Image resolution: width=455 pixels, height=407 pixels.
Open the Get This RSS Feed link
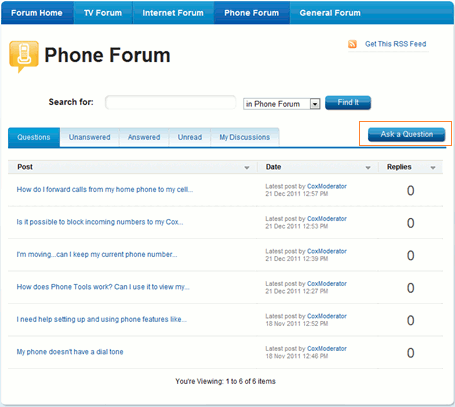coord(395,44)
